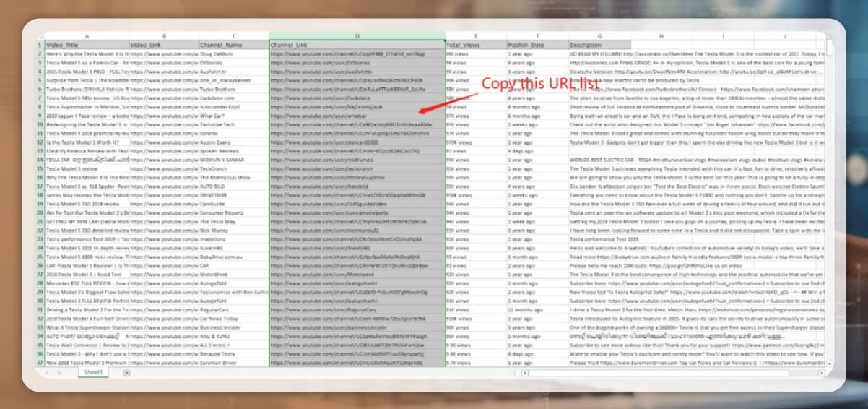Select the Consumer Reports cell
868x409 pixels.
[x=234, y=213]
